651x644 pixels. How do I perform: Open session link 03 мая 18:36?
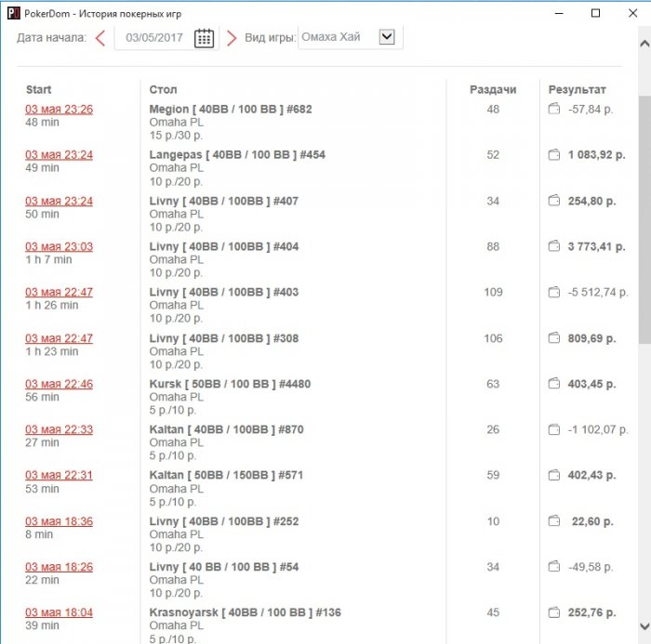coord(59,521)
